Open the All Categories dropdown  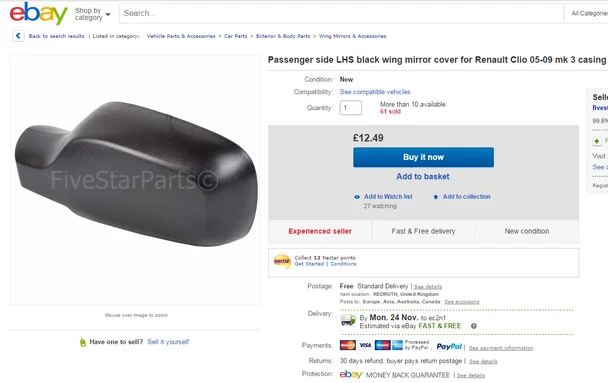pyautogui.click(x=587, y=14)
